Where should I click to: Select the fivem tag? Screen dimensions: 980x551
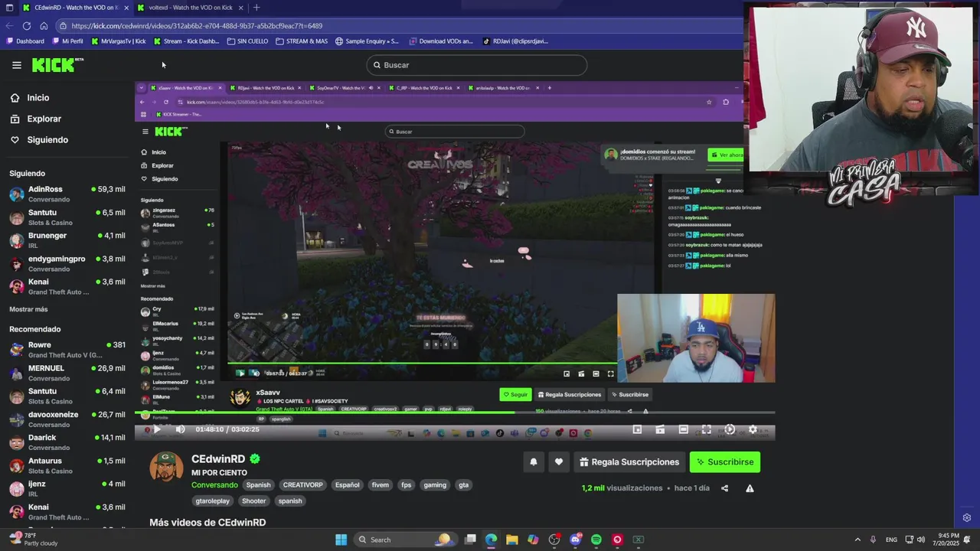point(380,485)
